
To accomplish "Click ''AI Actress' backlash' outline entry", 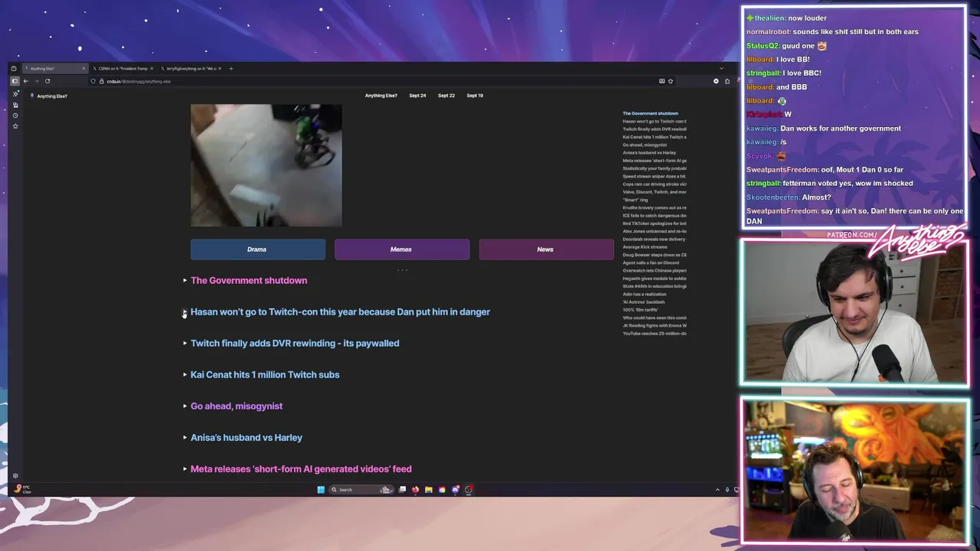I will 643,302.
